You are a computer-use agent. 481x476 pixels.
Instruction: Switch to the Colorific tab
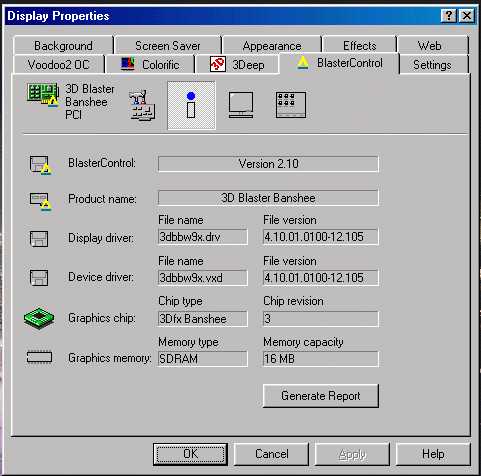[150, 64]
